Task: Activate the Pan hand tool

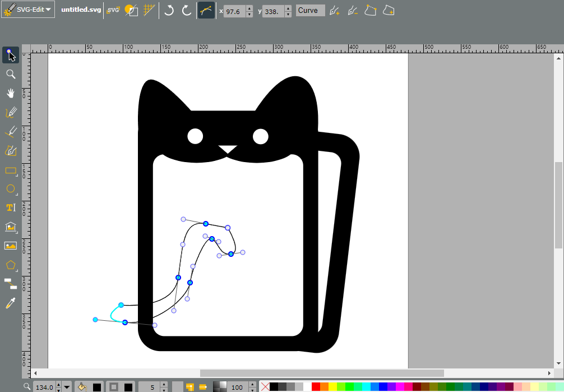Action: point(11,93)
